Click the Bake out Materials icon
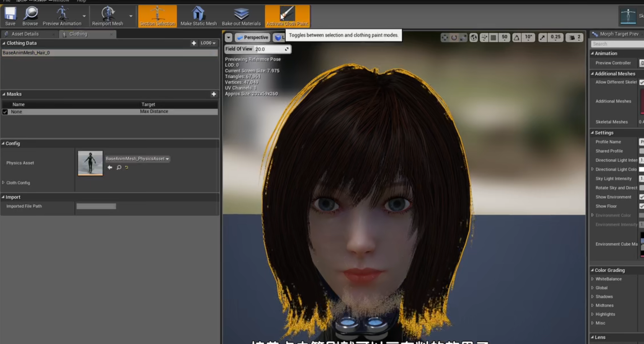Image resolution: width=644 pixels, height=344 pixels. 241,13
